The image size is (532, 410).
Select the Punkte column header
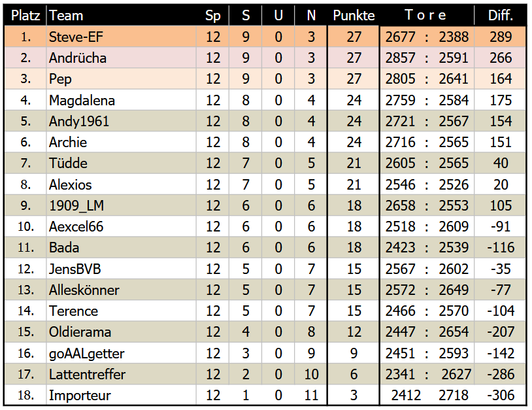pos(354,16)
